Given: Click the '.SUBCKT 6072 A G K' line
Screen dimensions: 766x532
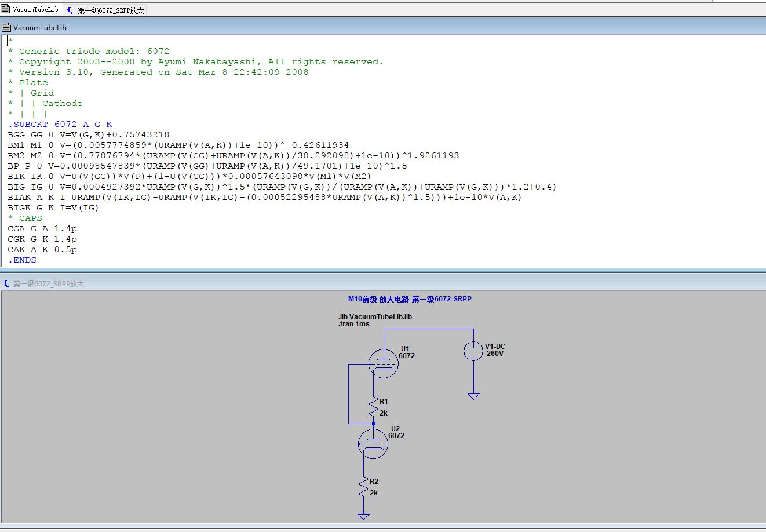Looking at the screenshot, I should coord(60,124).
